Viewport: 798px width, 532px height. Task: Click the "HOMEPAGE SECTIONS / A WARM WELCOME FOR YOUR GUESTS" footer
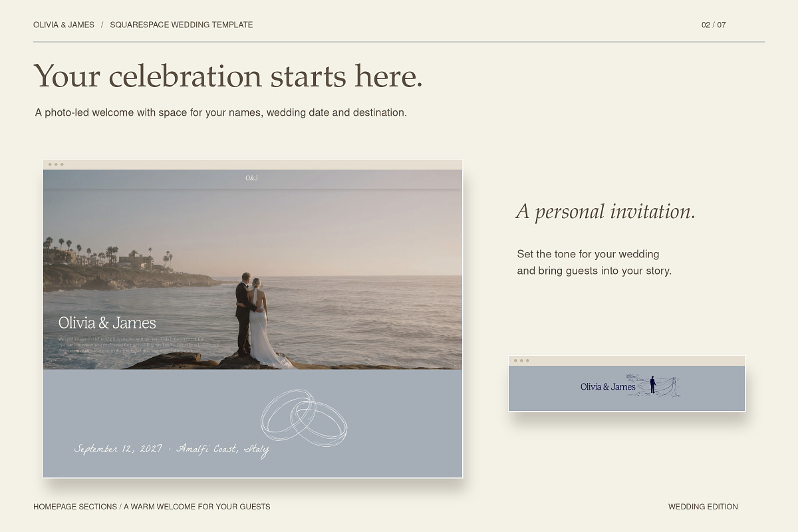[152, 507]
